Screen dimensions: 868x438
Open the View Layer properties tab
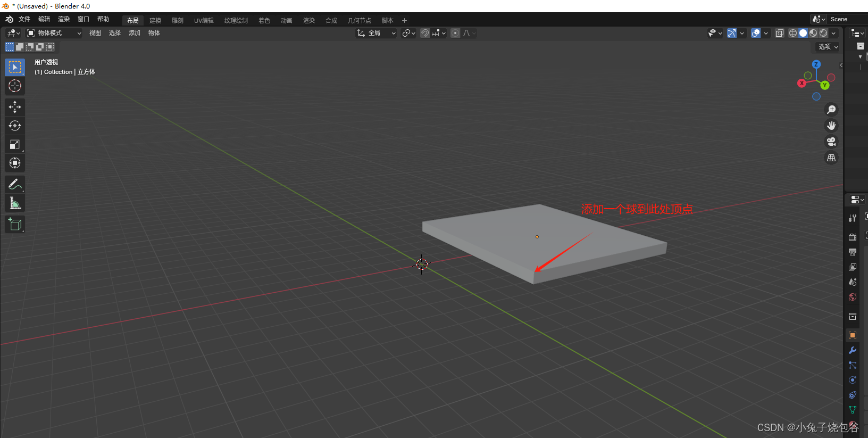click(853, 267)
